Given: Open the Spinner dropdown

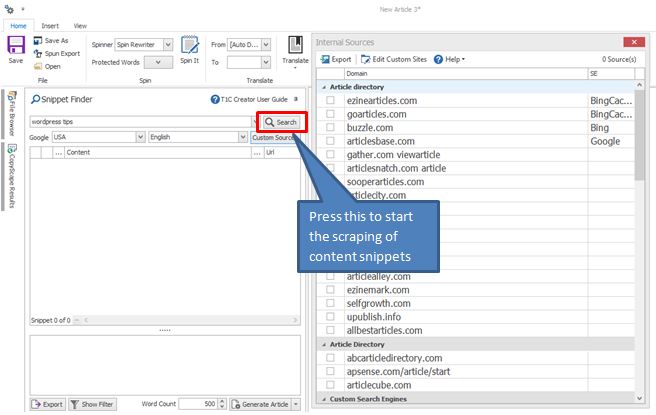Looking at the screenshot, I should click(168, 44).
